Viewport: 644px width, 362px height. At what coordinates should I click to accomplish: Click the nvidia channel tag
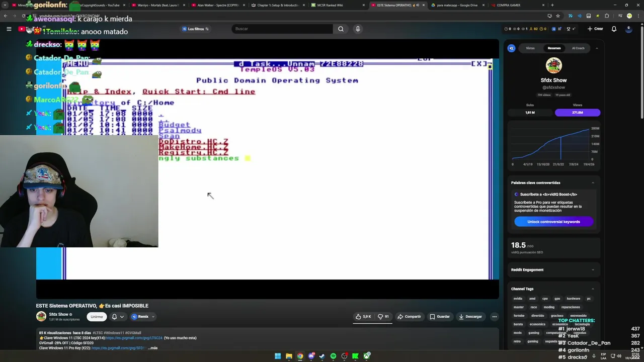tap(518, 299)
